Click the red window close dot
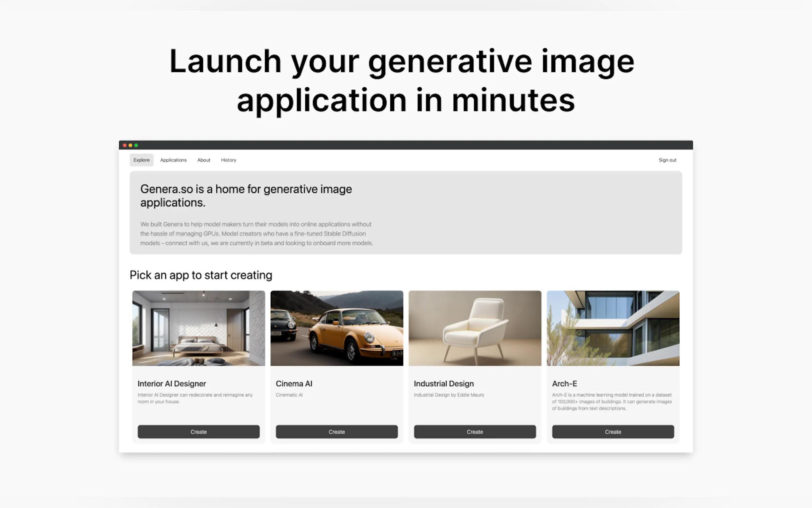Viewport: 812px width, 508px height. tap(125, 145)
